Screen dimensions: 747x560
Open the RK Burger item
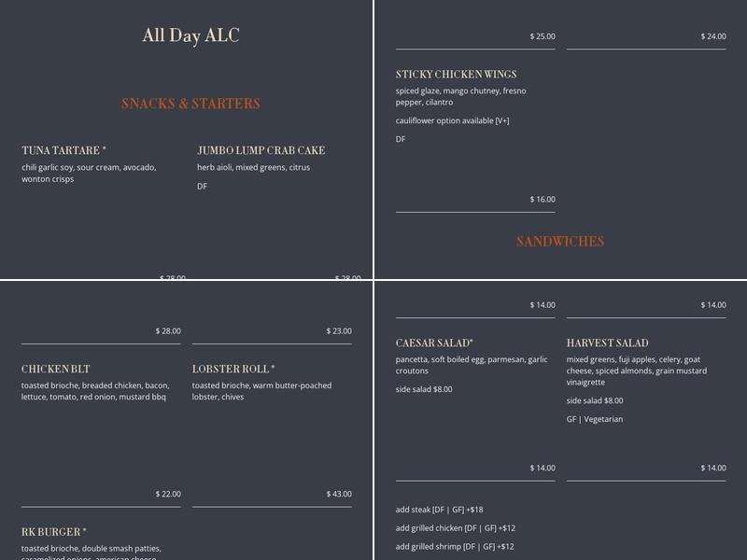pos(54,532)
